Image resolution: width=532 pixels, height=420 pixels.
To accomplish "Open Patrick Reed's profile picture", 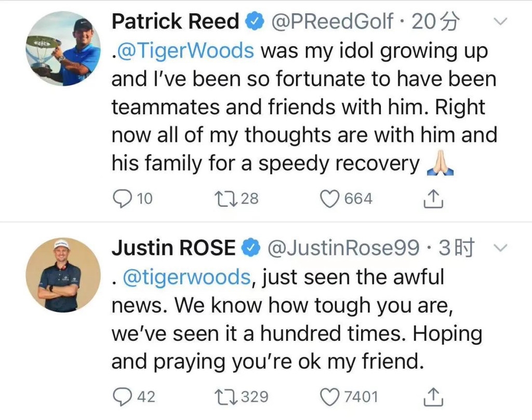I will (63, 48).
